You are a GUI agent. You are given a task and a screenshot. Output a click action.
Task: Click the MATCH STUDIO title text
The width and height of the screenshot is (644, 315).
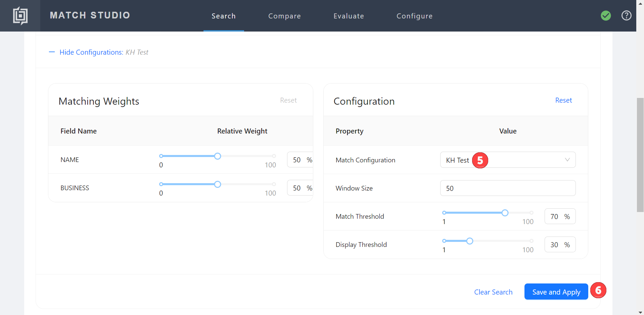[x=90, y=15]
